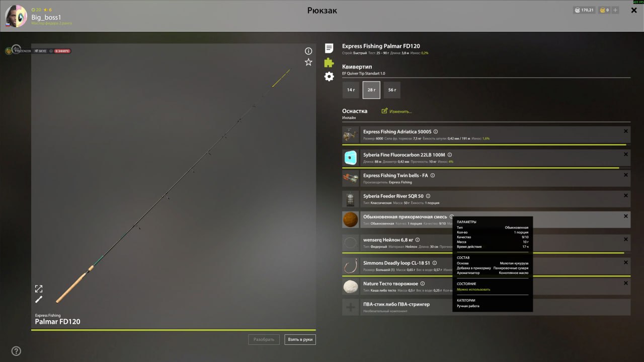Screen dimensions: 644x362
Task: Expand rod preview to fullscreen
Action: coord(39,288)
